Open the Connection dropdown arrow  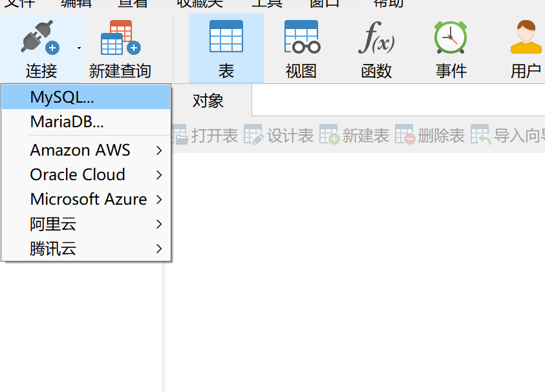coord(80,48)
